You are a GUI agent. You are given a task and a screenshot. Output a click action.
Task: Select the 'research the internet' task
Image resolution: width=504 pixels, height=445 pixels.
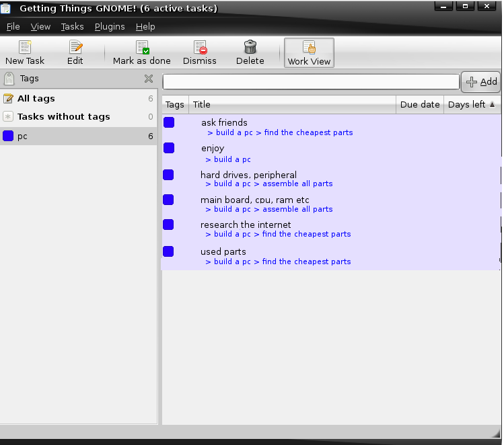246,225
